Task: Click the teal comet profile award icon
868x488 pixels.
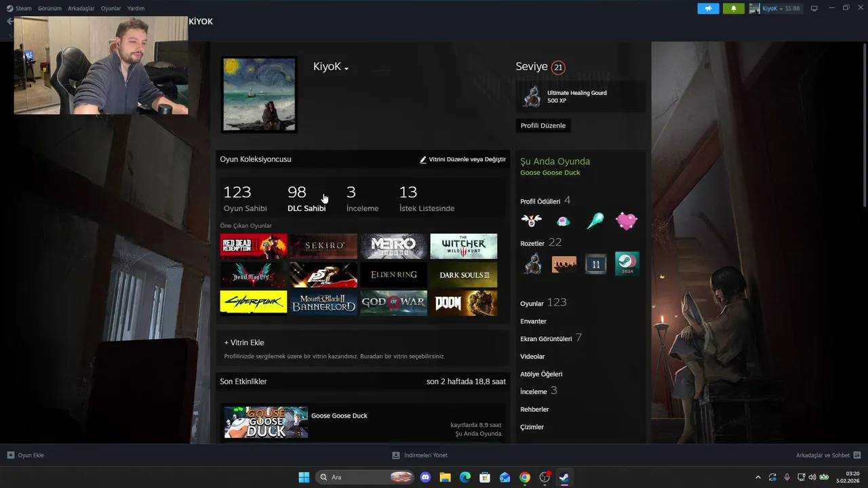Action: click(x=595, y=221)
